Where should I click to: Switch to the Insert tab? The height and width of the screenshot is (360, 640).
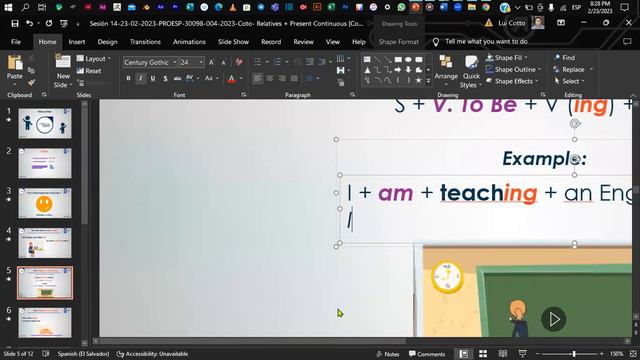point(77,42)
